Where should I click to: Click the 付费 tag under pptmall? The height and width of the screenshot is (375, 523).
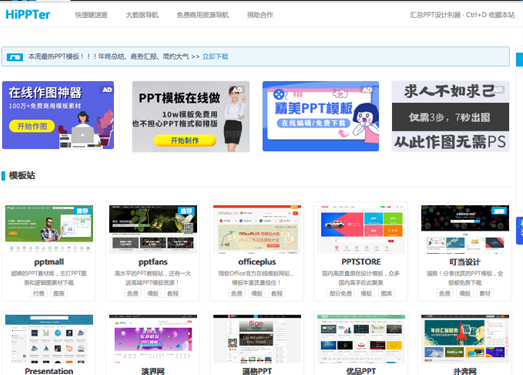click(39, 293)
